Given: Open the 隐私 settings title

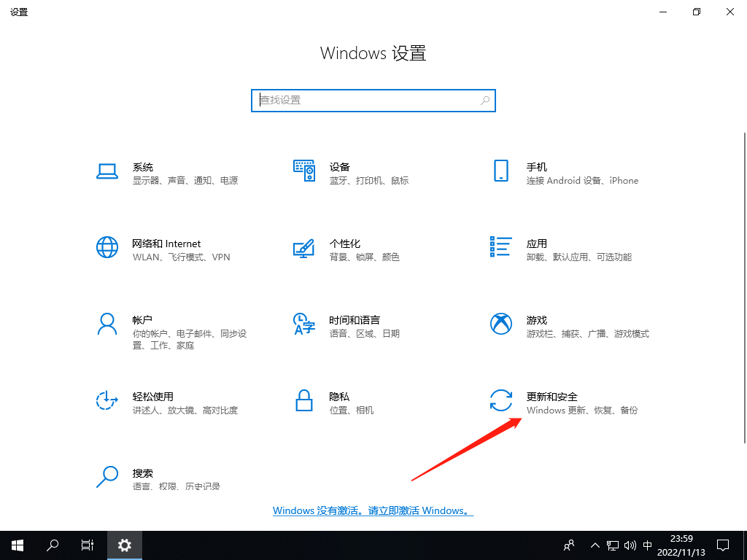Looking at the screenshot, I should pos(339,397).
